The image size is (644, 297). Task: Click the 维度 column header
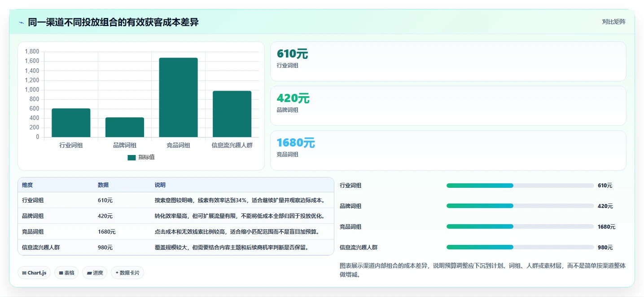point(27,185)
